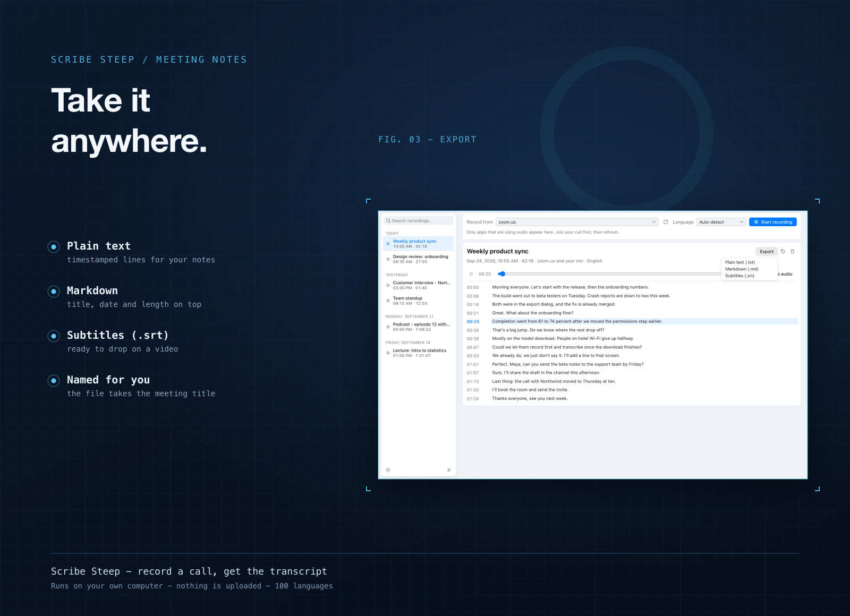Open the Language Auto-detect dropdown
The height and width of the screenshot is (616, 850).
721,222
